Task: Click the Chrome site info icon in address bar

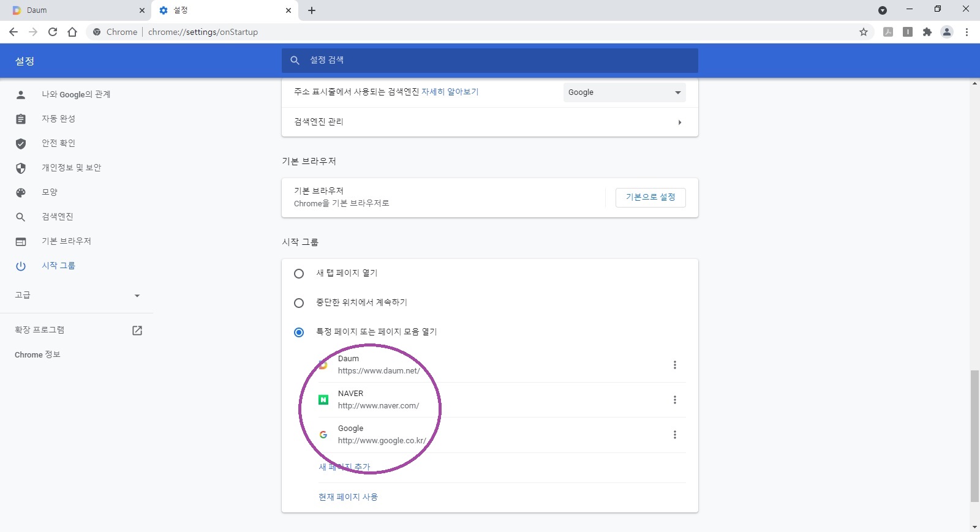Action: click(x=97, y=32)
